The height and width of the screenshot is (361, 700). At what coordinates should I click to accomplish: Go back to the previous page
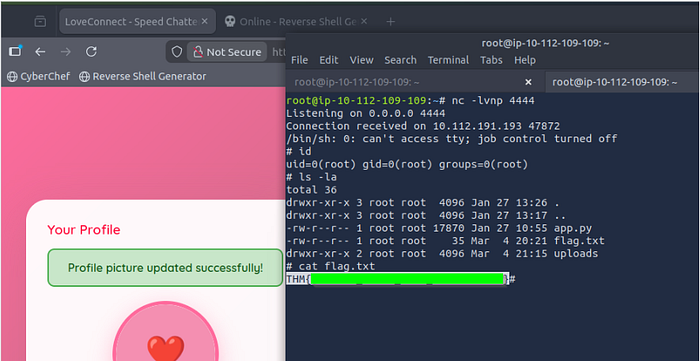(40, 52)
